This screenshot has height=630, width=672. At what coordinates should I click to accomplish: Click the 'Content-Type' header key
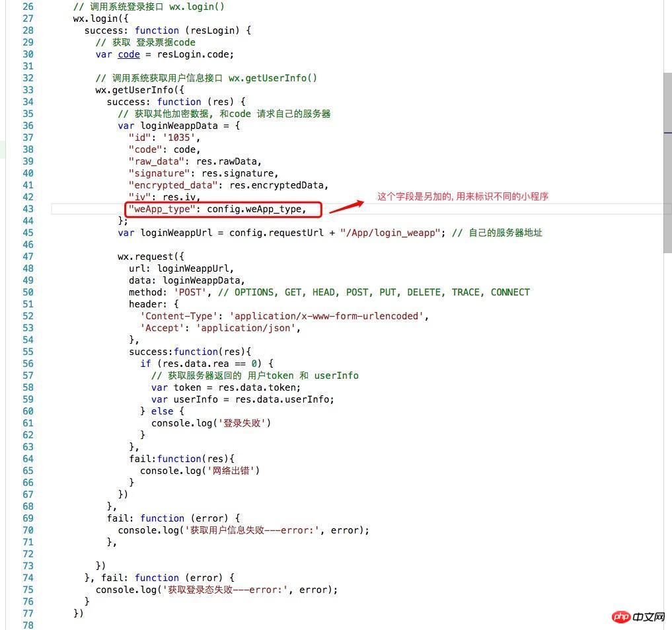[181, 316]
